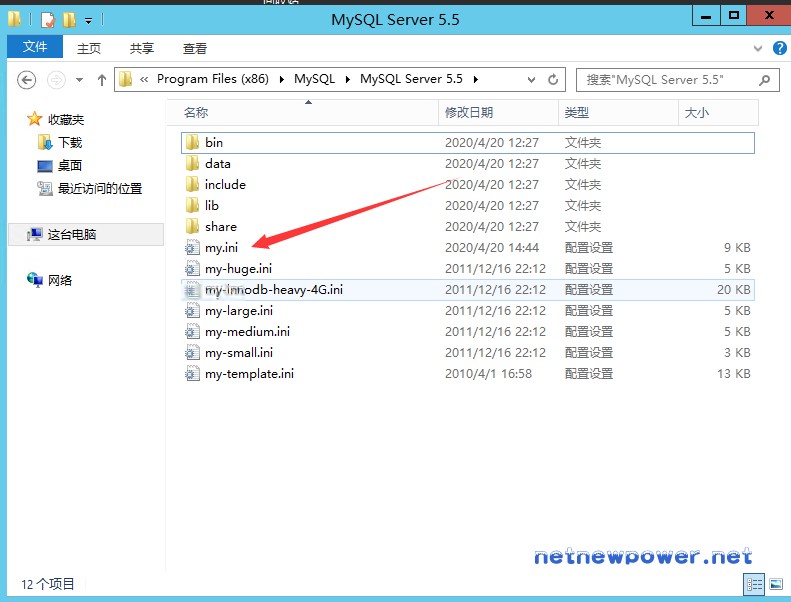Click the my-template.ini file icon
Screen dimensions: 791x602
(192, 374)
